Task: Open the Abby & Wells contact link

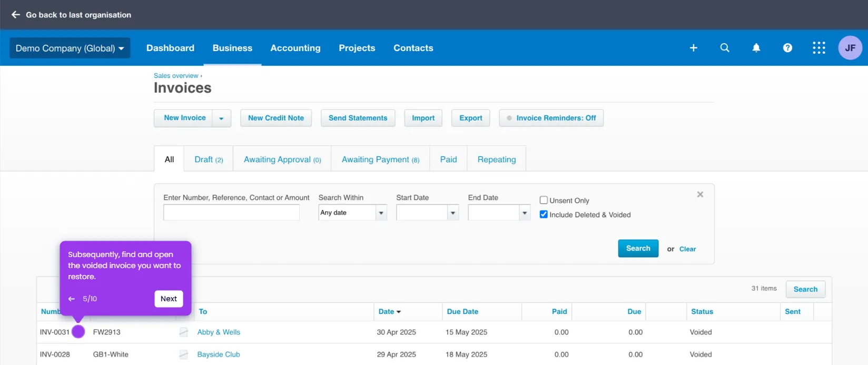Action: tap(219, 332)
